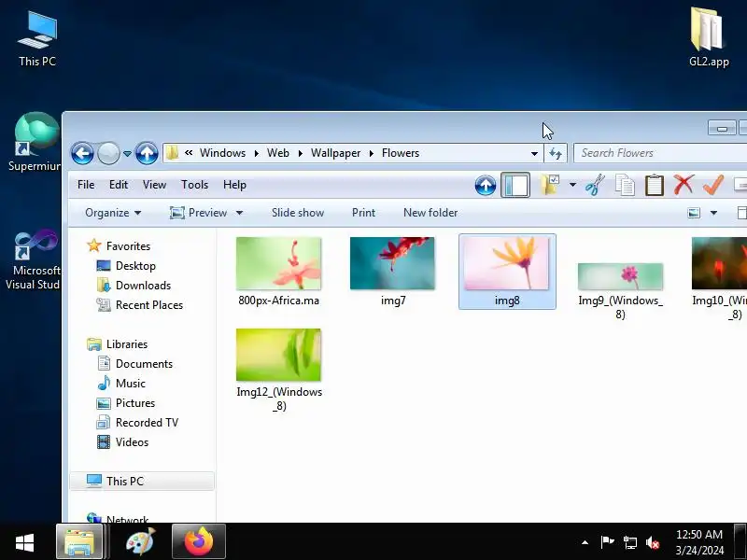Open Firefox from the taskbar

[199, 542]
